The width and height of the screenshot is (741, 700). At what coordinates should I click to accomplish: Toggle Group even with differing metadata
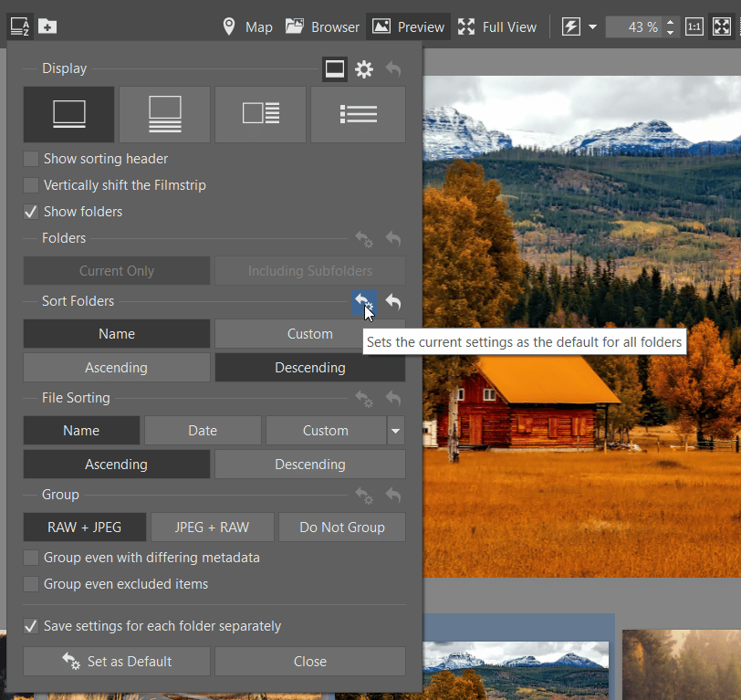31,557
